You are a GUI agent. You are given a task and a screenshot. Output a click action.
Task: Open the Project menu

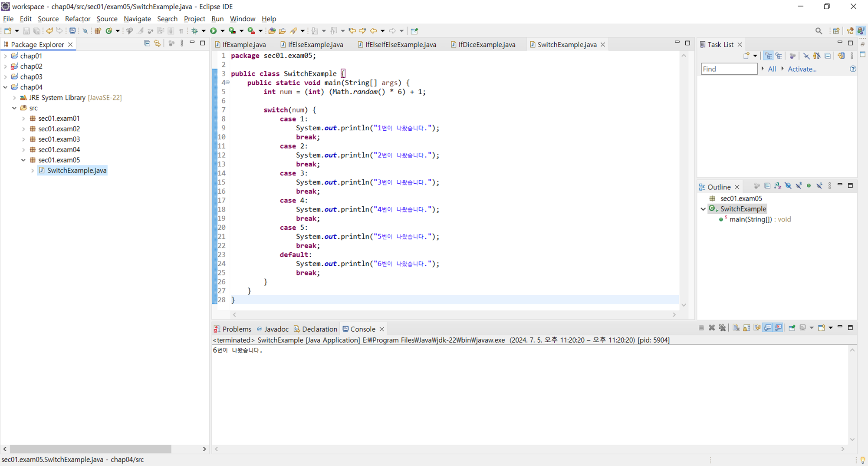click(x=194, y=19)
